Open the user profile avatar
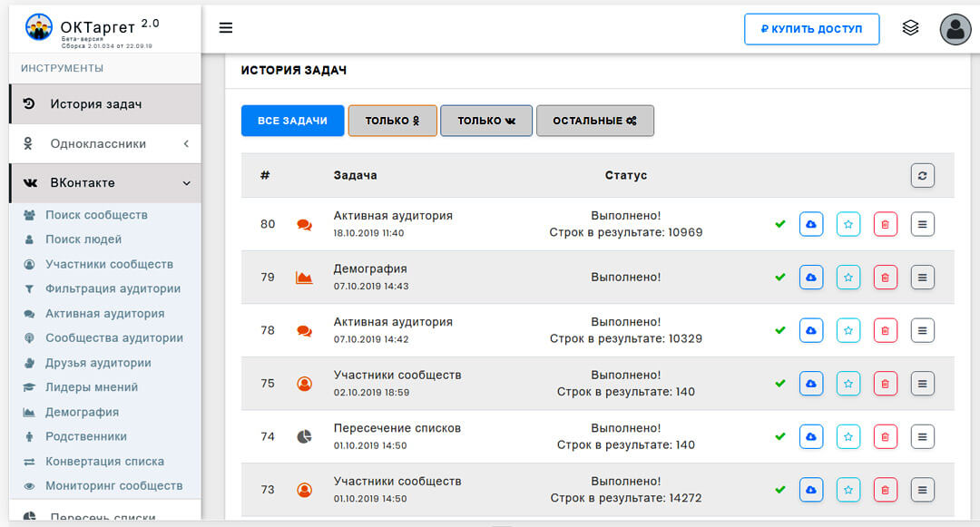Viewport: 980px width, 527px height. pos(955,29)
